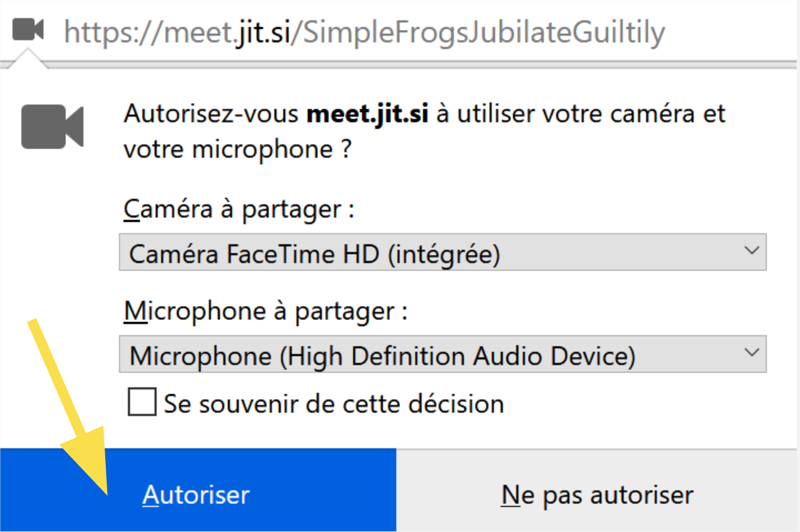Click the 'Ne pas autoriser' button
Screen dimensions: 800x532
598,490
